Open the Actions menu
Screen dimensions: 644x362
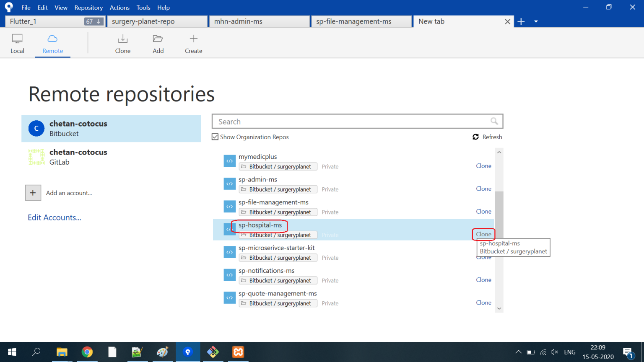click(119, 8)
